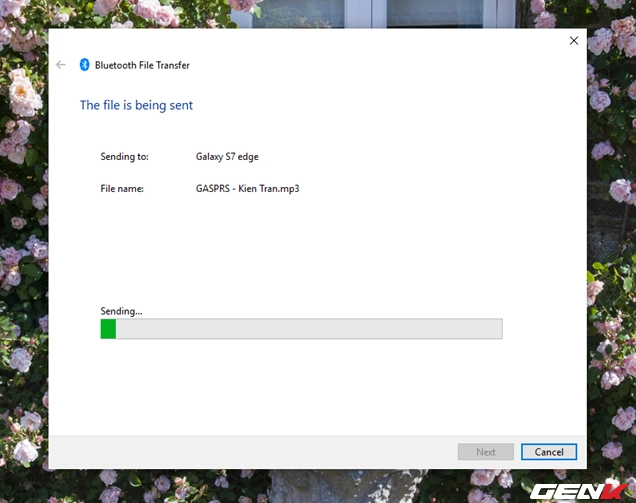Cancel the file transfer

coord(549,452)
